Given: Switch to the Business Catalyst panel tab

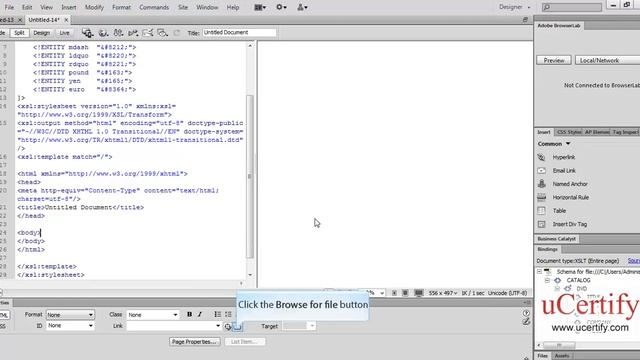Looking at the screenshot, I should 556,239.
